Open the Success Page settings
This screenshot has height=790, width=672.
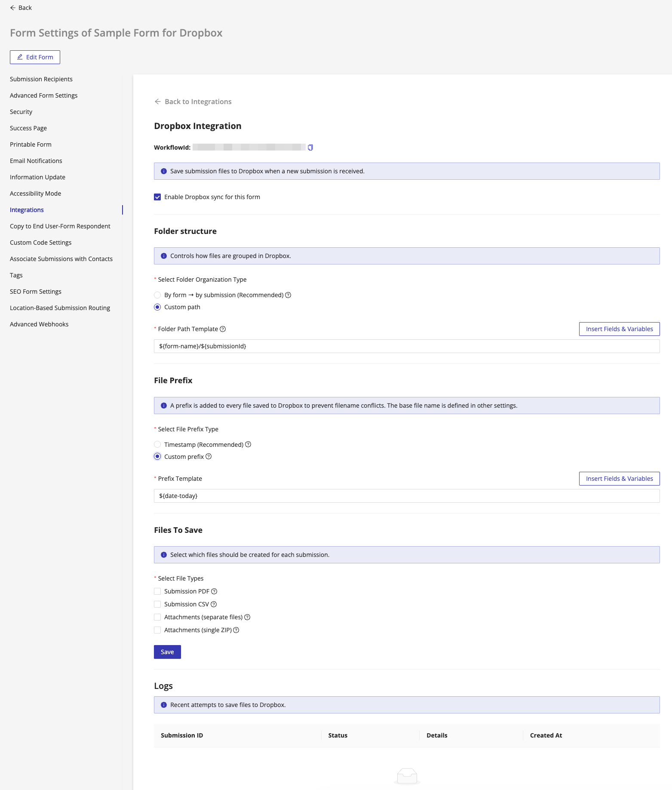[x=28, y=128]
